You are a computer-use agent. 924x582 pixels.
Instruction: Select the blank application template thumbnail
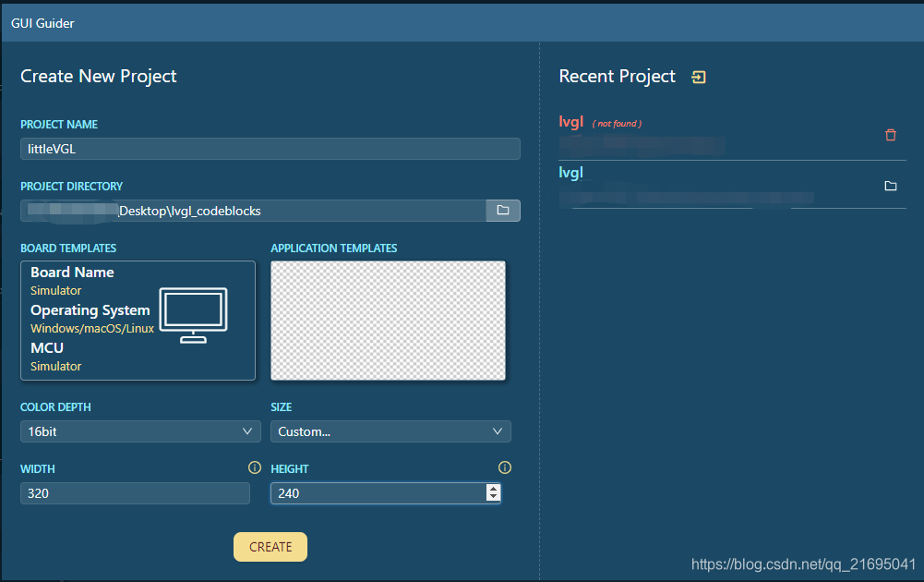pyautogui.click(x=388, y=321)
